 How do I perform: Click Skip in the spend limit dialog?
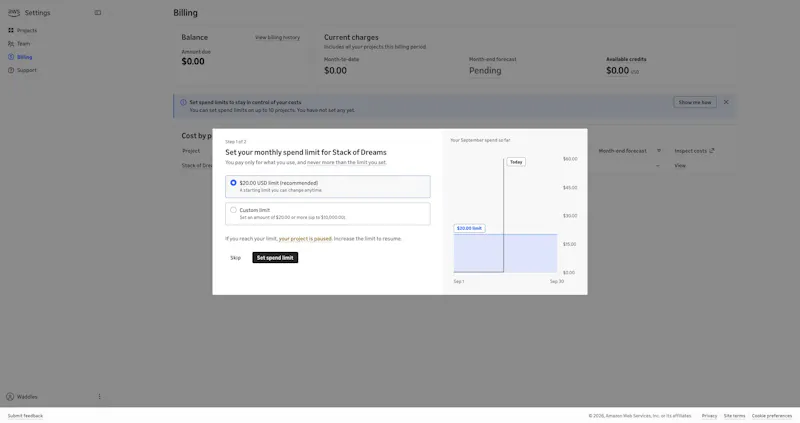click(235, 258)
